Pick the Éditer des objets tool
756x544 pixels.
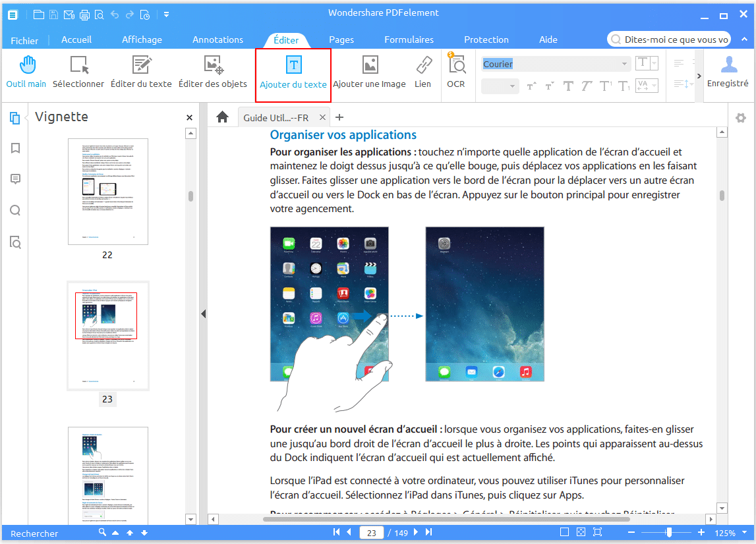pyautogui.click(x=213, y=72)
